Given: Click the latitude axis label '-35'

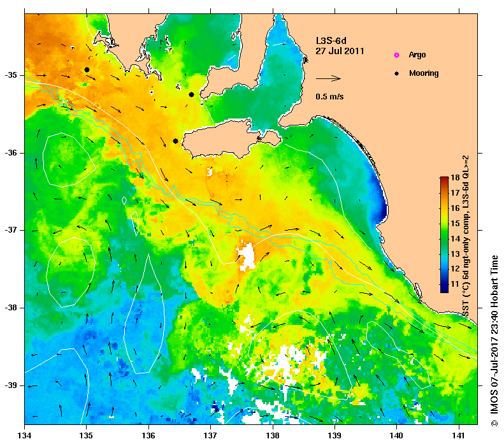Looking at the screenshot, I should pyautogui.click(x=11, y=75).
